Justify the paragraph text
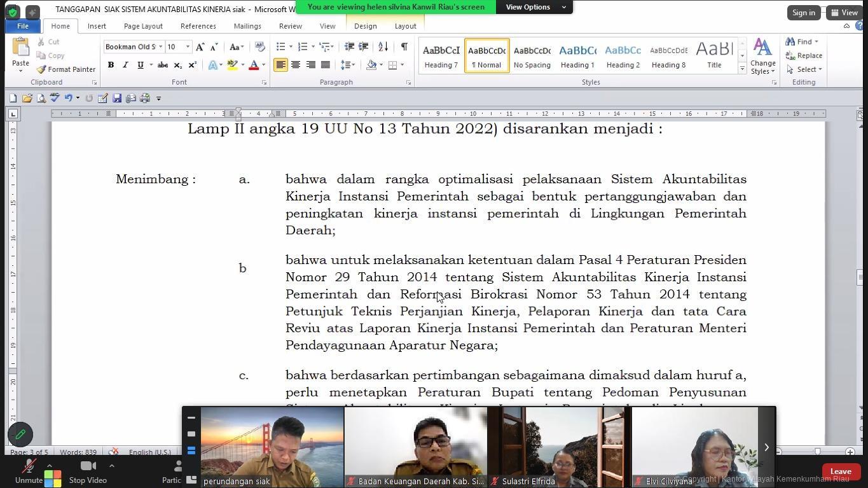The height and width of the screenshot is (488, 868). 326,65
